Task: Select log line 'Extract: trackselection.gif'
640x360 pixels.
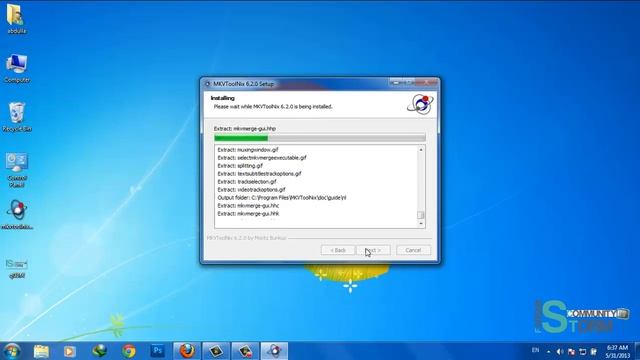Action: pyautogui.click(x=247, y=182)
